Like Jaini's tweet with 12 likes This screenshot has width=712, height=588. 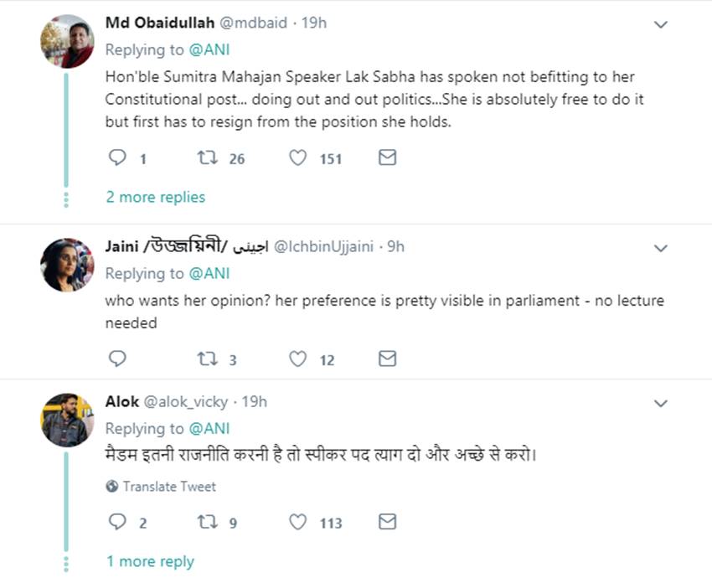(x=297, y=358)
